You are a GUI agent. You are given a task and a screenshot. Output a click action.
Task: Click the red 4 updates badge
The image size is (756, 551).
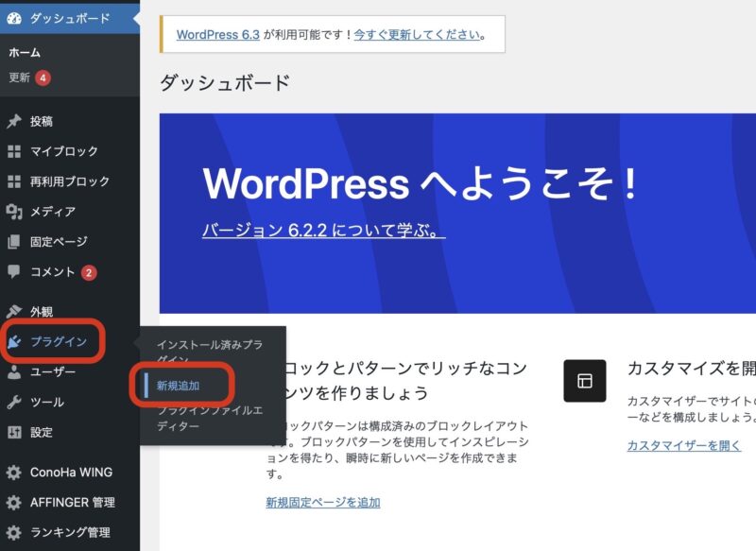(43, 77)
